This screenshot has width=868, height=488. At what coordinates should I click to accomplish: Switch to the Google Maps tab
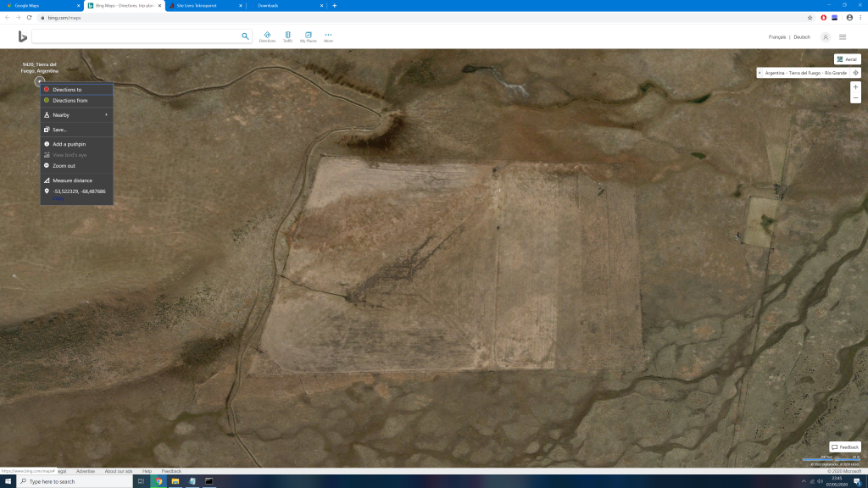pos(41,6)
